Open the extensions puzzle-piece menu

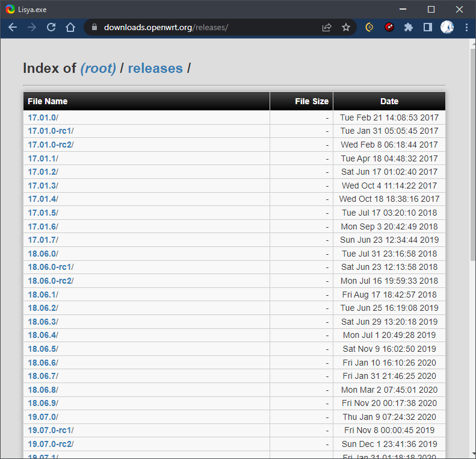[x=409, y=27]
